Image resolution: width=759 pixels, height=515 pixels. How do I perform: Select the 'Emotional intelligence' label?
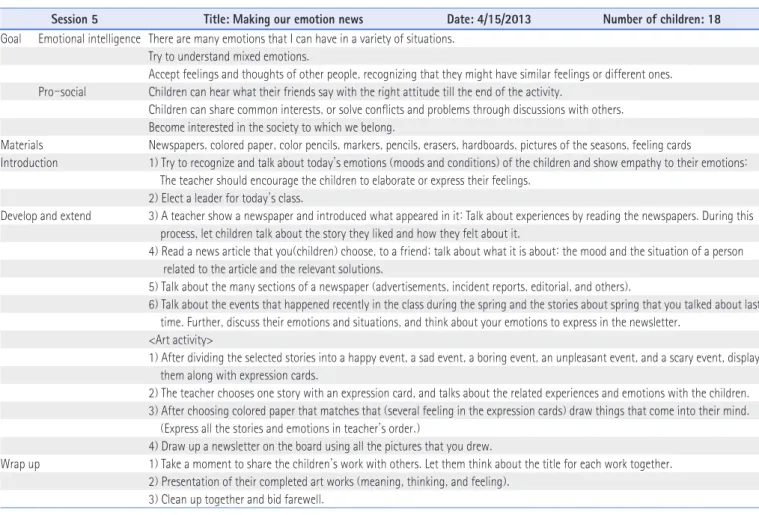[x=89, y=39]
